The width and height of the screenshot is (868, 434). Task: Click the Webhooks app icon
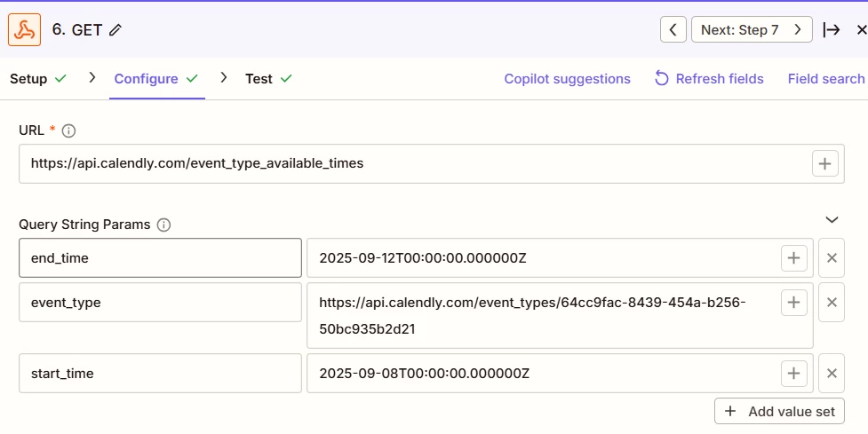pyautogui.click(x=24, y=30)
